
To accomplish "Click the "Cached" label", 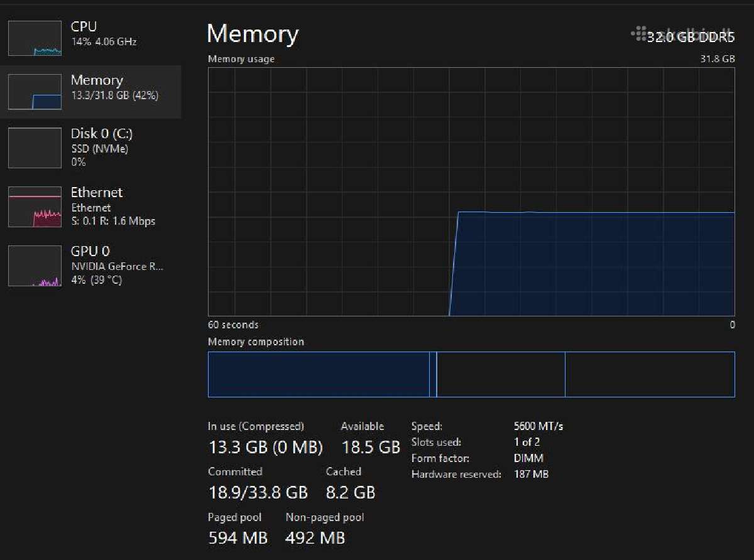I will point(344,471).
